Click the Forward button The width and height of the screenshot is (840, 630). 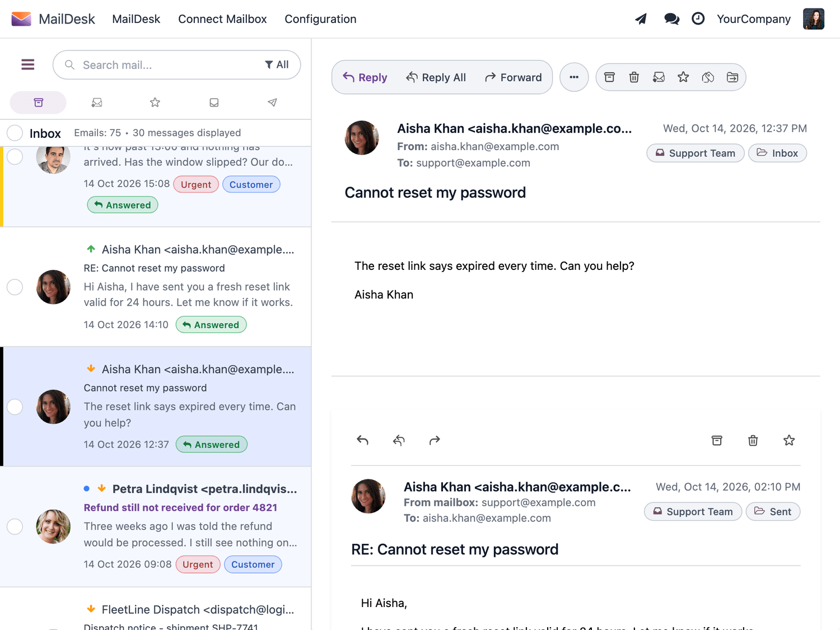(x=514, y=77)
